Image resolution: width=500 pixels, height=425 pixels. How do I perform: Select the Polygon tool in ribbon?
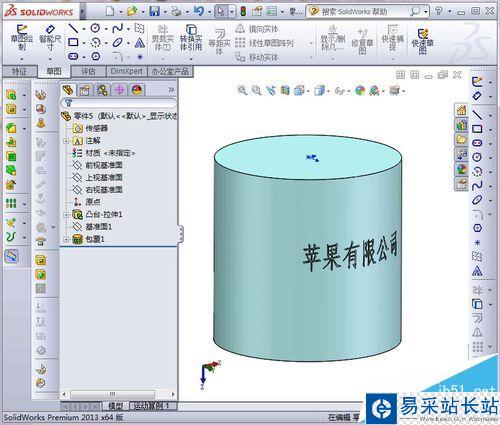click(x=96, y=56)
